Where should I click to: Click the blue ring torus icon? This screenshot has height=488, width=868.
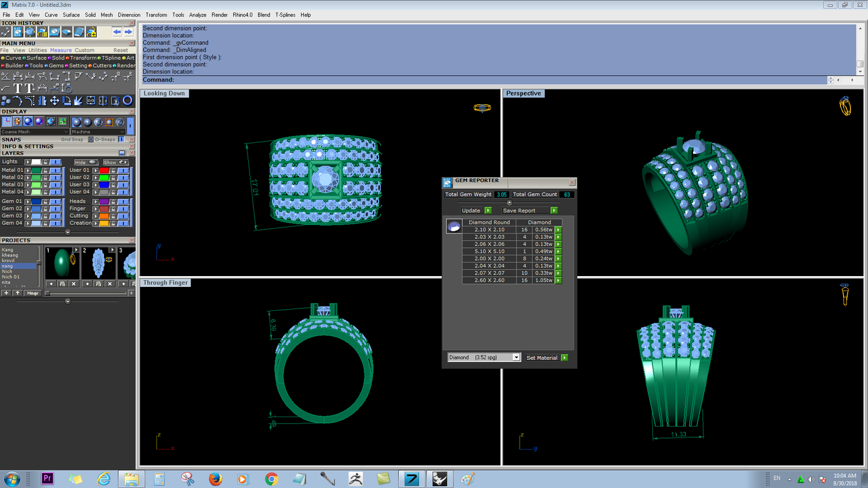pos(127,101)
